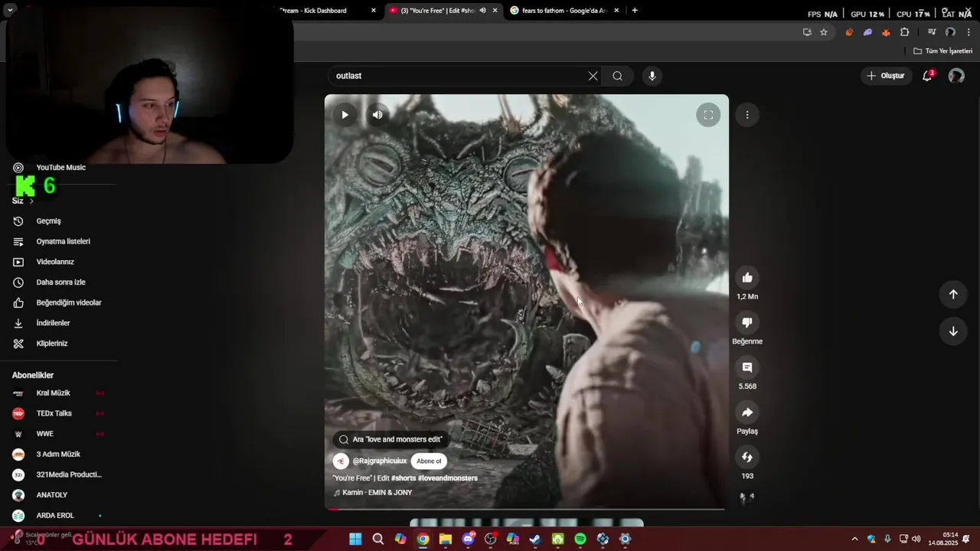
Task: Open the volume control in system tray
Action: click(916, 540)
